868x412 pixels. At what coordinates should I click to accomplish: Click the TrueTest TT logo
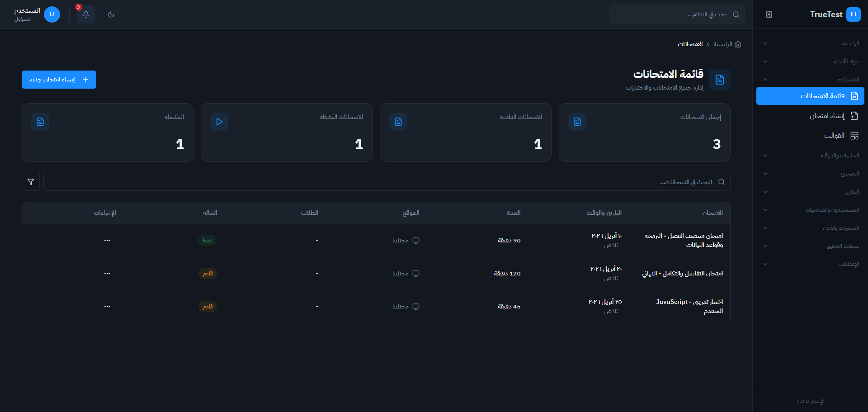pyautogui.click(x=853, y=14)
